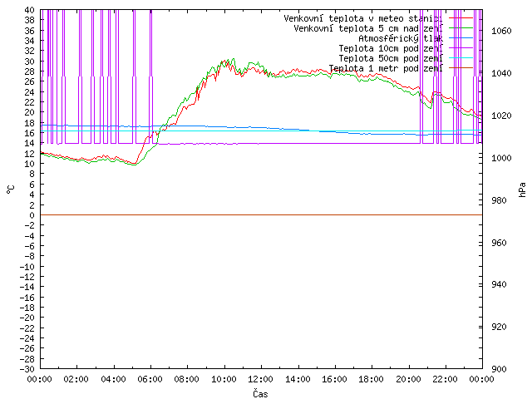Viewport: 532px width, 399px height.
Task: Click the green legend line sample
Action: coord(461,27)
